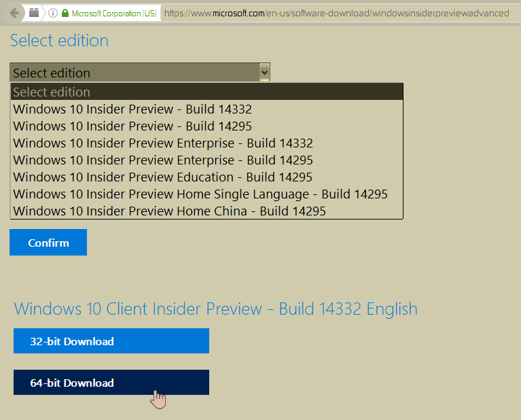Viewport: 521px width, 420px height.
Task: Select Windows 10 Insider Preview - Build 14332
Action: (206, 109)
